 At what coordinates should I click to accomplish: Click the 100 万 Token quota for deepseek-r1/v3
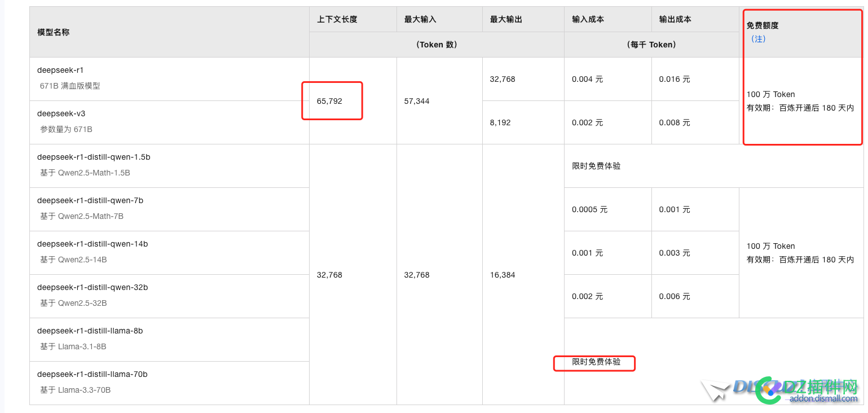point(770,94)
